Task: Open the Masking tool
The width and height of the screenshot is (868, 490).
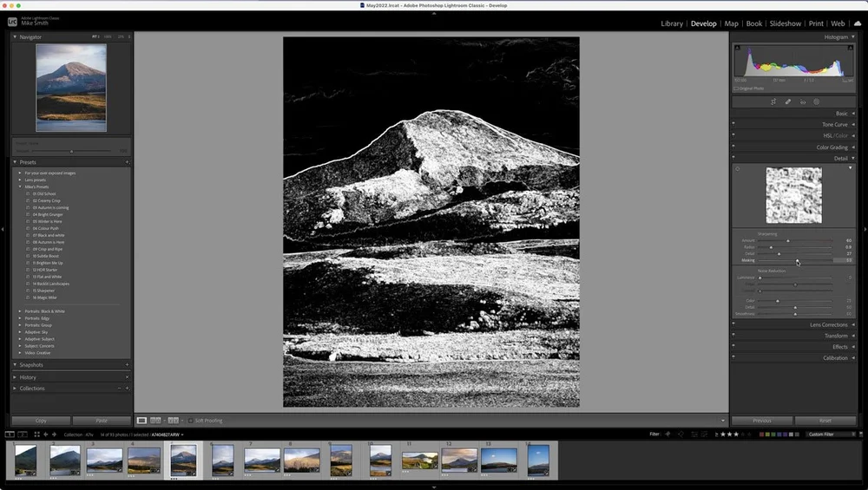Action: pyautogui.click(x=817, y=101)
